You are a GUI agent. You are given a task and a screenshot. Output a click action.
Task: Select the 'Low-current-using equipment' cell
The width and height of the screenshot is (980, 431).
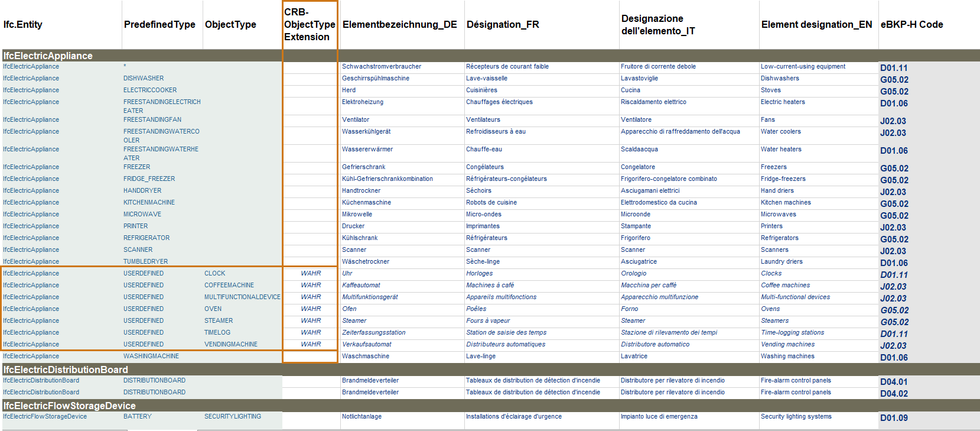point(803,66)
